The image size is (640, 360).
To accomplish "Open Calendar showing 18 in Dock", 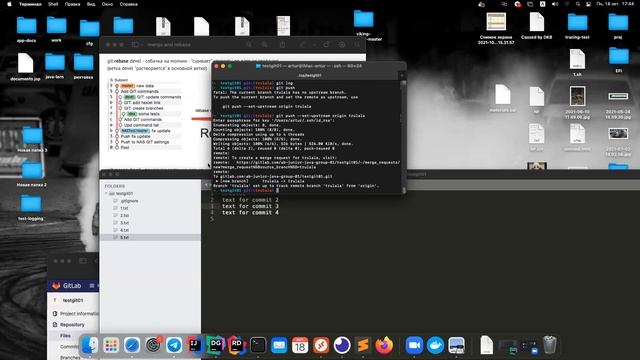I will coord(300,345).
